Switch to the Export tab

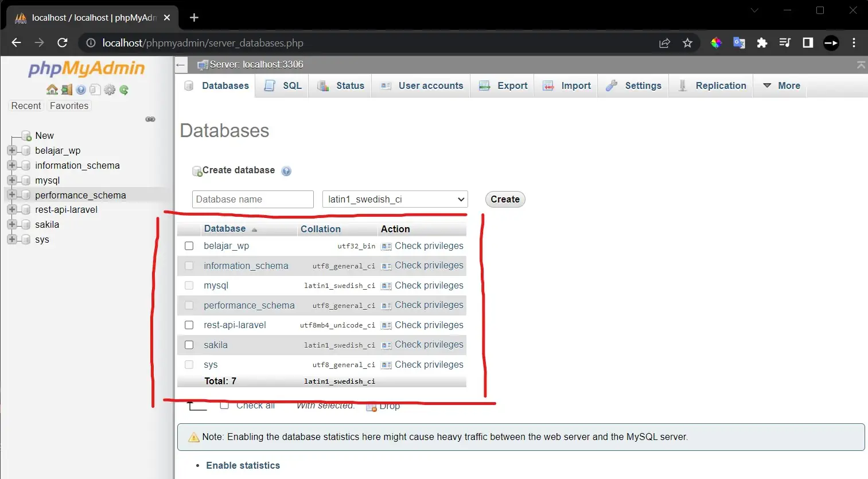[503, 85]
